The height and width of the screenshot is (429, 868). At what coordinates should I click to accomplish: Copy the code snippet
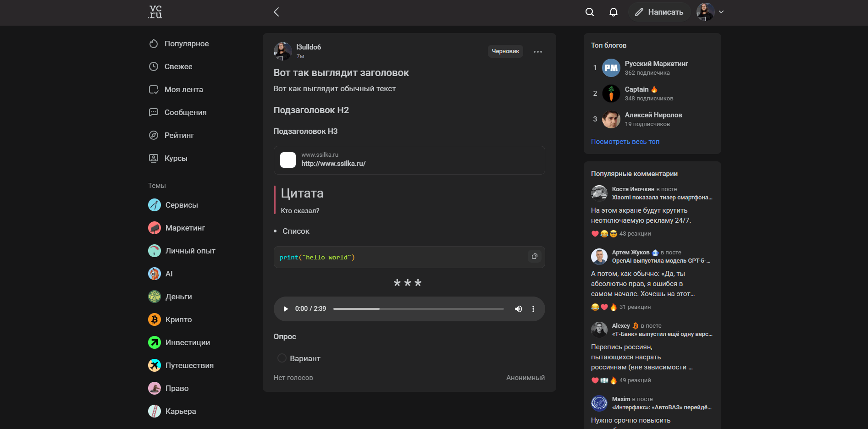(534, 257)
